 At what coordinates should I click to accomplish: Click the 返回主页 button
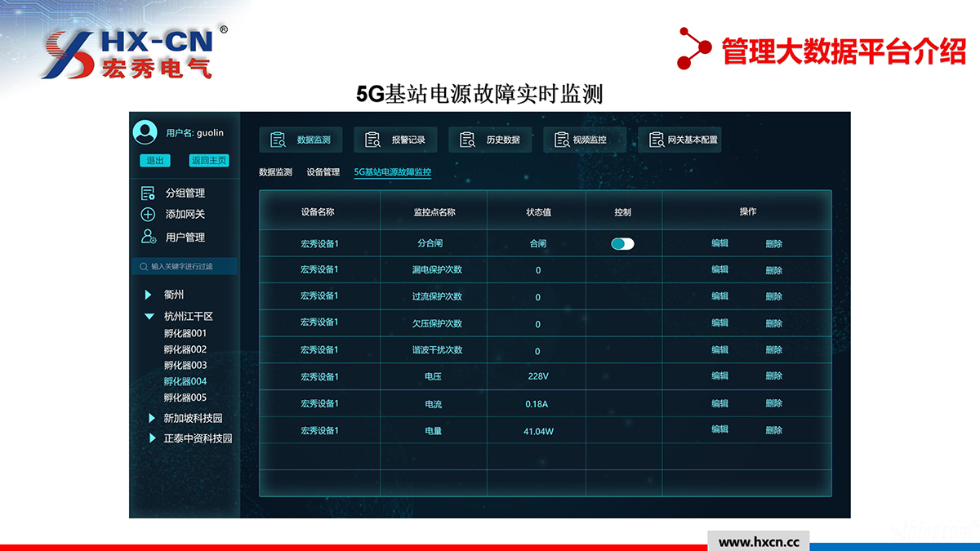pos(208,161)
